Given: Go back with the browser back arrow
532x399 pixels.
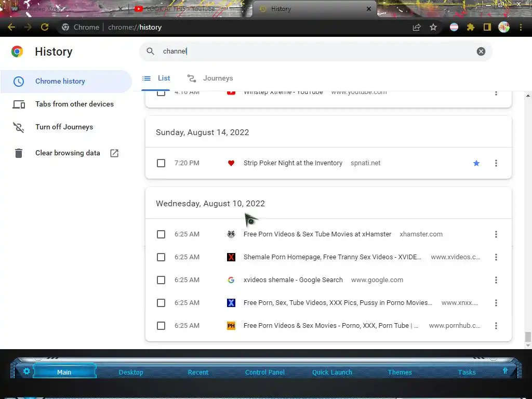Looking at the screenshot, I should [x=11, y=27].
